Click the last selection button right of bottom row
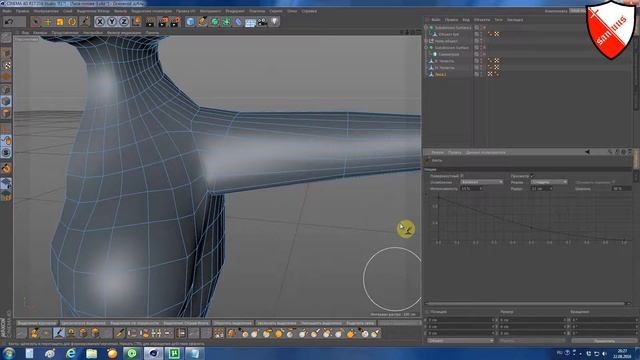Image resolution: width=640 pixels, height=360 pixels. (360, 323)
